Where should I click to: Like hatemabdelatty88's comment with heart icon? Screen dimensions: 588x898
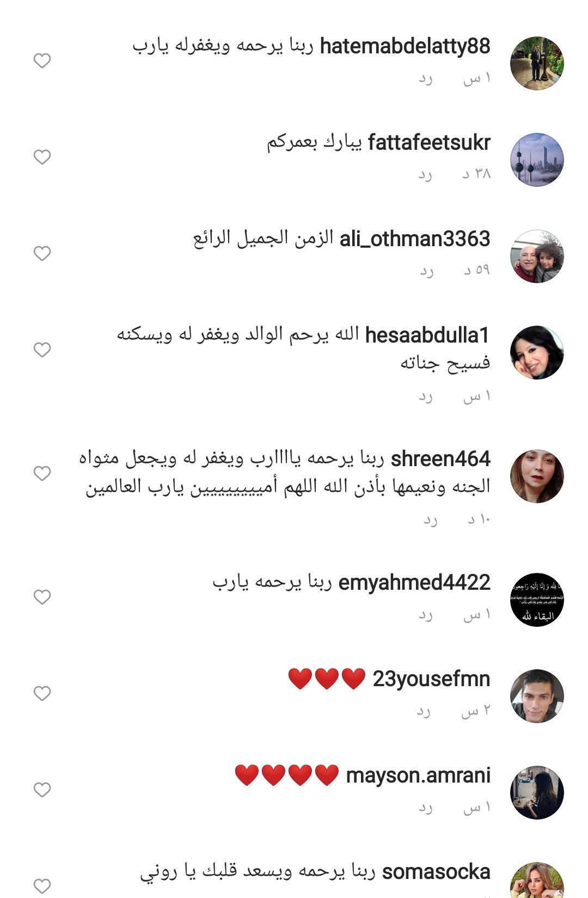pos(42,60)
